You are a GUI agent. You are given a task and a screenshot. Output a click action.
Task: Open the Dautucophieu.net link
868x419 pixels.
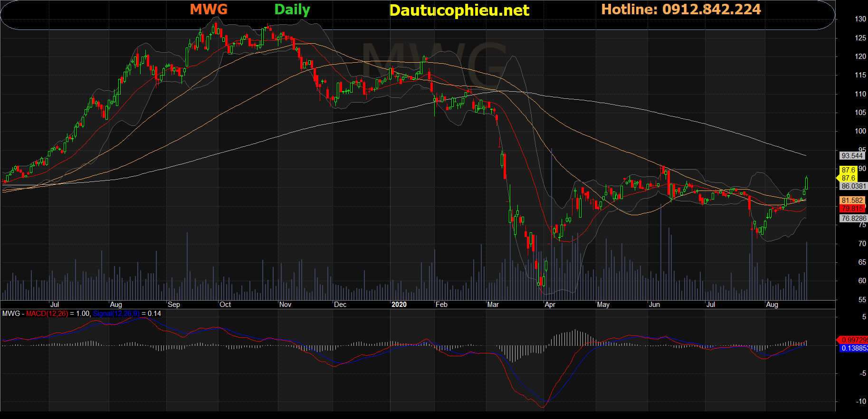tap(459, 10)
